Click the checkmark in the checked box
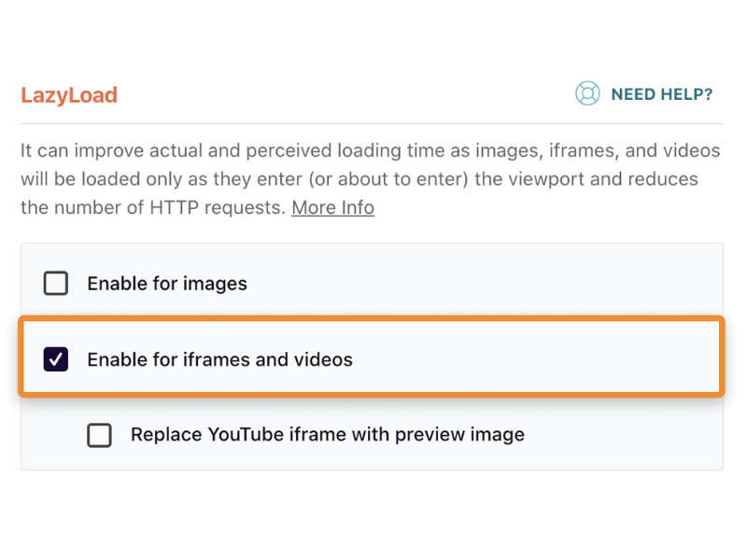 pos(56,359)
